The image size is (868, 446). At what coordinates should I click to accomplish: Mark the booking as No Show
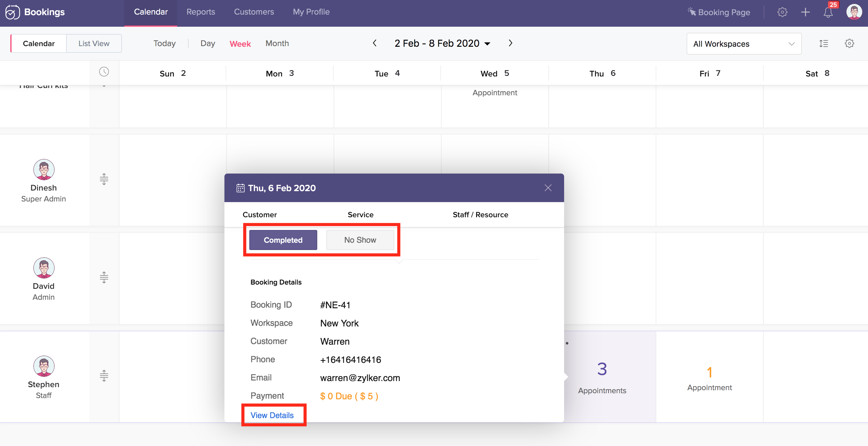(360, 240)
